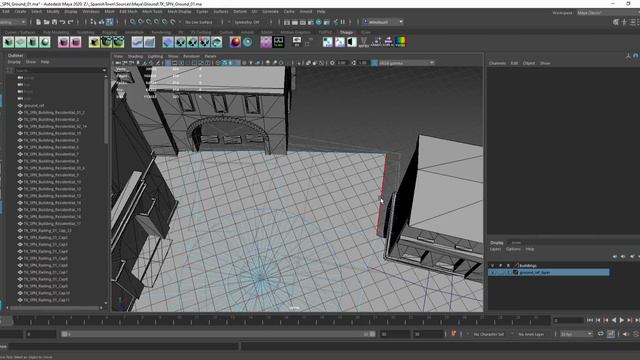Open the Outliner Display menu
The image size is (640, 360).
14,62
